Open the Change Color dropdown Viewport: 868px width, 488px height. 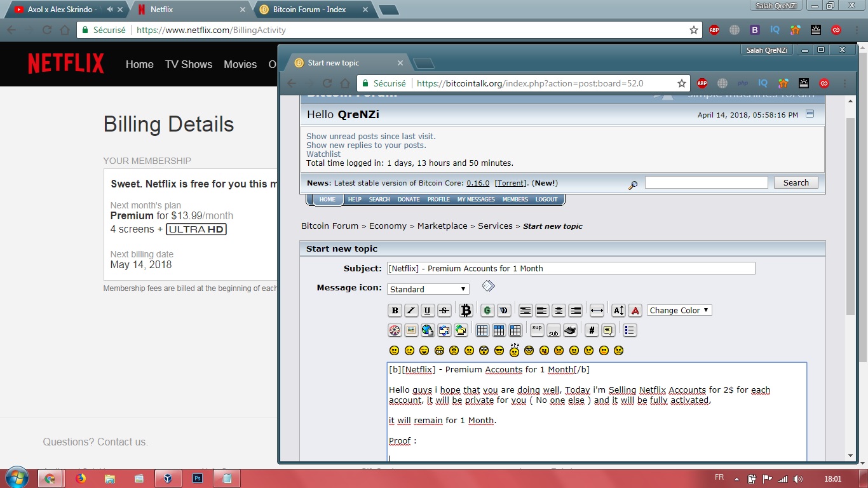(x=679, y=311)
